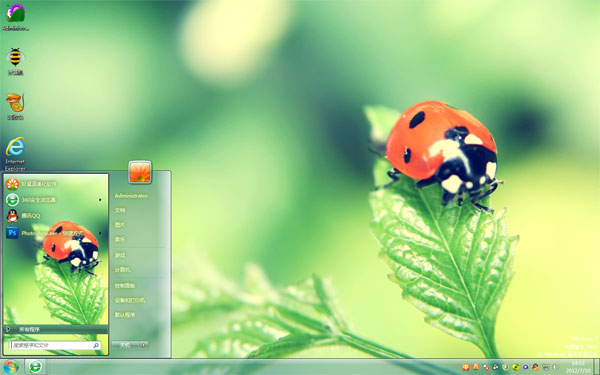The image size is (600, 375).
Task: Open the network status tray icon
Action: point(546,367)
